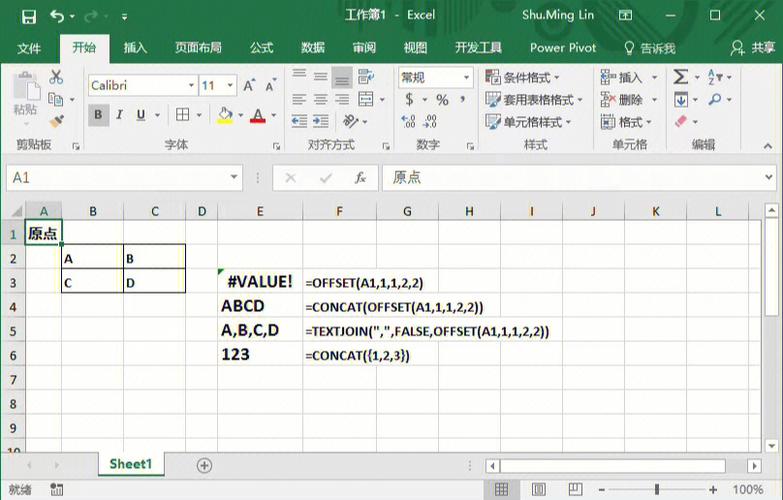
Task: Open the fill down icon
Action: click(x=681, y=99)
